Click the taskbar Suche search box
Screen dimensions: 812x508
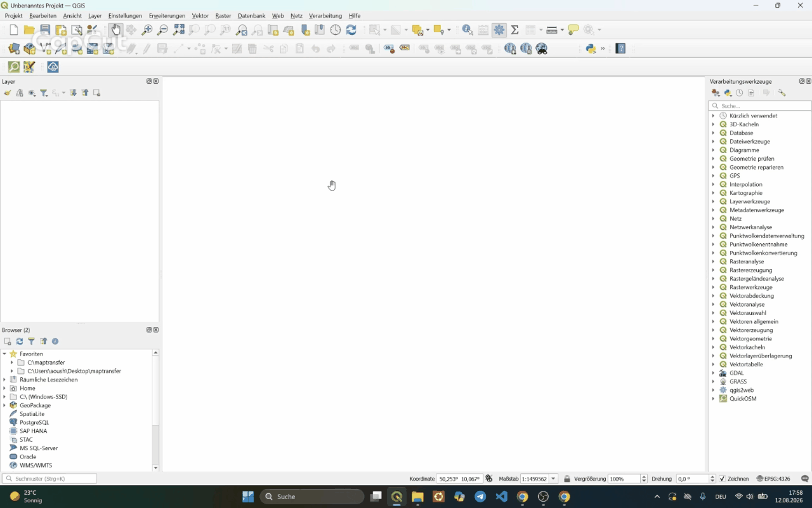coord(312,497)
